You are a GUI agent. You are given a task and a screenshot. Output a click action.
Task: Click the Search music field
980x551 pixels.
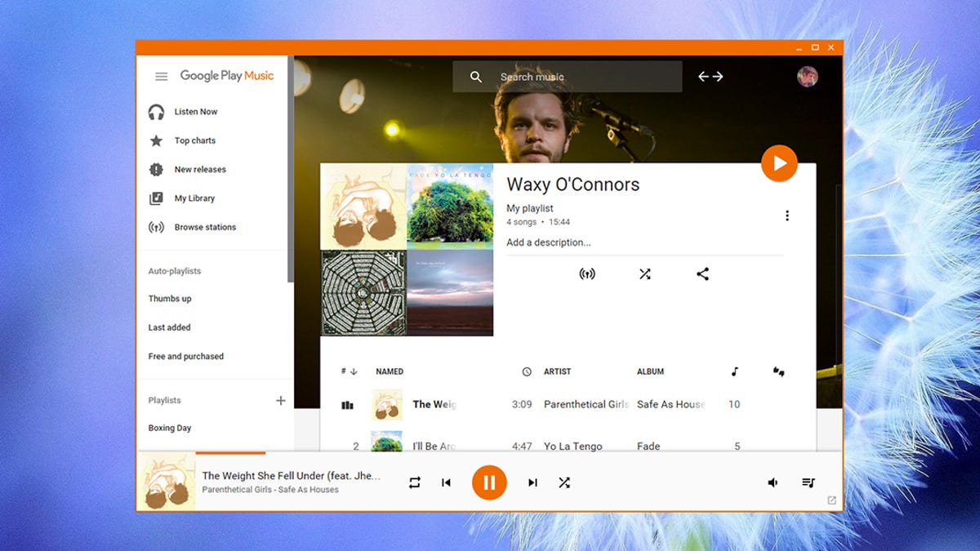567,77
